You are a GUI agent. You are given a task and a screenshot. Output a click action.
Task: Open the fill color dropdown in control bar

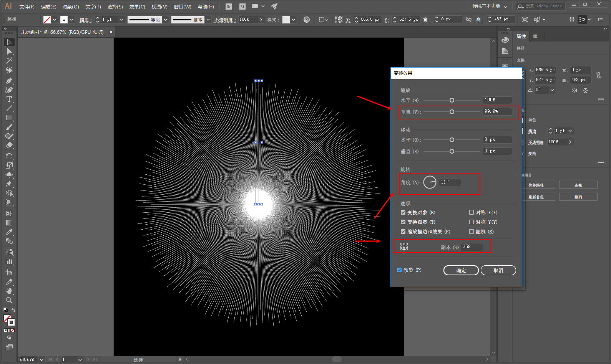point(55,20)
